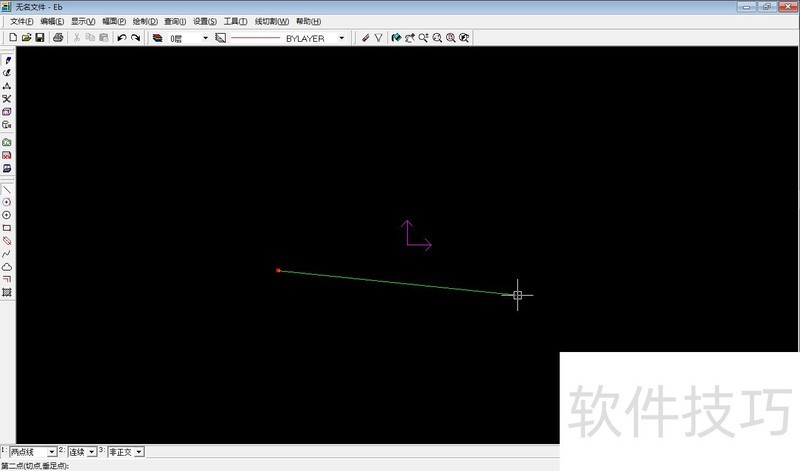Click the New file icon
Image resolution: width=800 pixels, height=471 pixels.
(x=12, y=38)
